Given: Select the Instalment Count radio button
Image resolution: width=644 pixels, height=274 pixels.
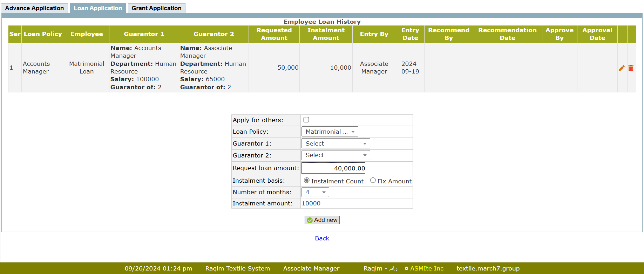Looking at the screenshot, I should click(x=307, y=181).
